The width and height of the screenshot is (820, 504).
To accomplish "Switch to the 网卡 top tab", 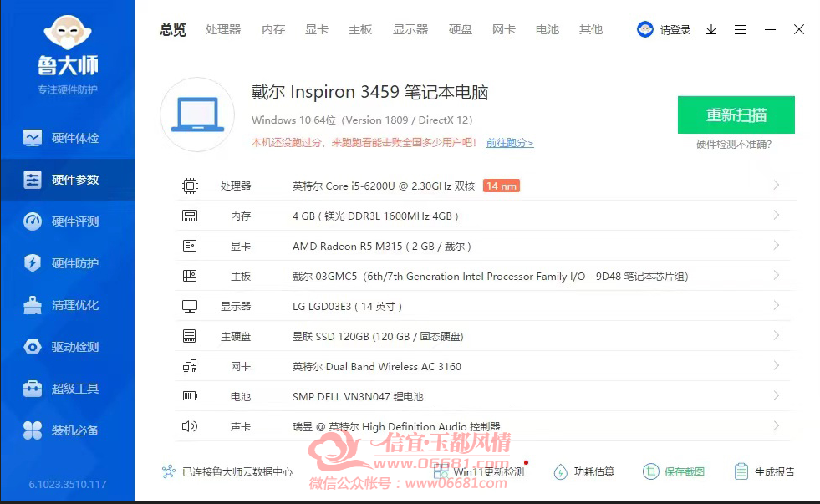I will (504, 30).
